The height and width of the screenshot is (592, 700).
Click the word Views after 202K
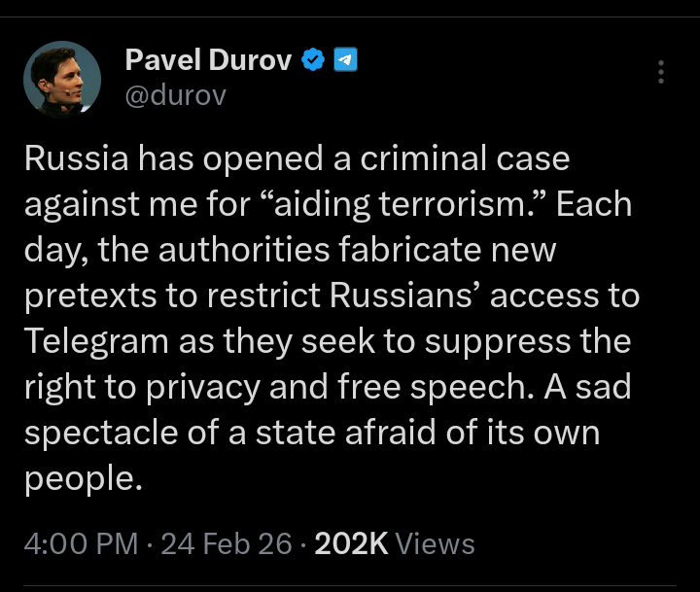click(437, 543)
